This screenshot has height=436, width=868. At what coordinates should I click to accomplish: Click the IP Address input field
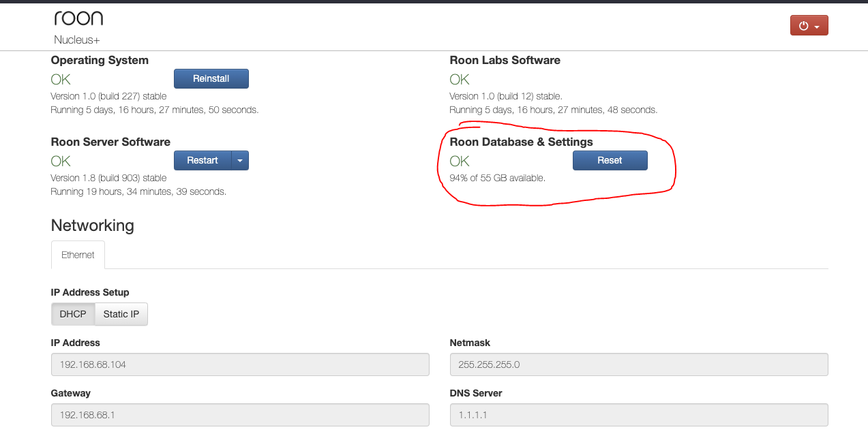240,364
